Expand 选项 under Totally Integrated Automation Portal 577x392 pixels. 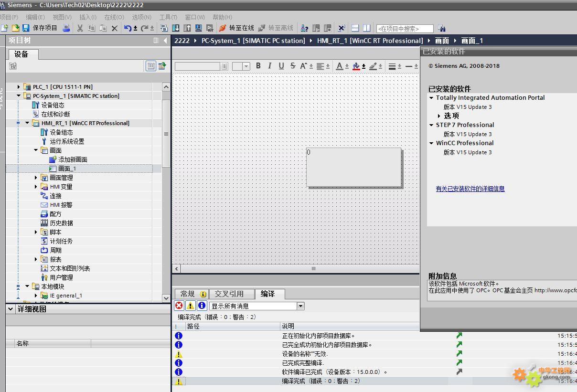[x=439, y=116]
